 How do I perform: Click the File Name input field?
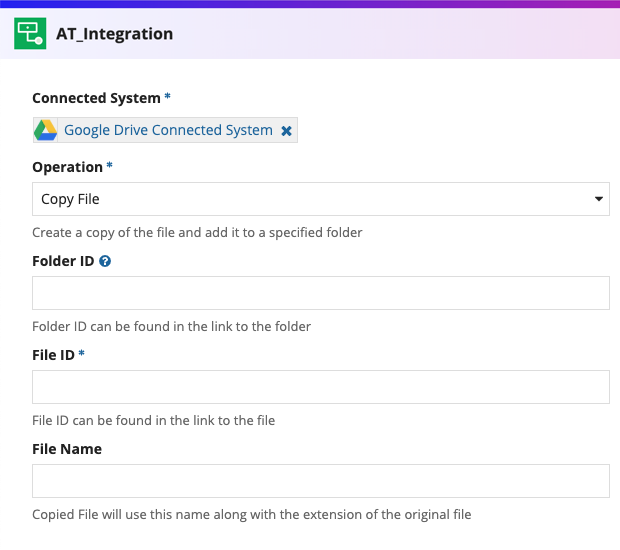(321, 481)
